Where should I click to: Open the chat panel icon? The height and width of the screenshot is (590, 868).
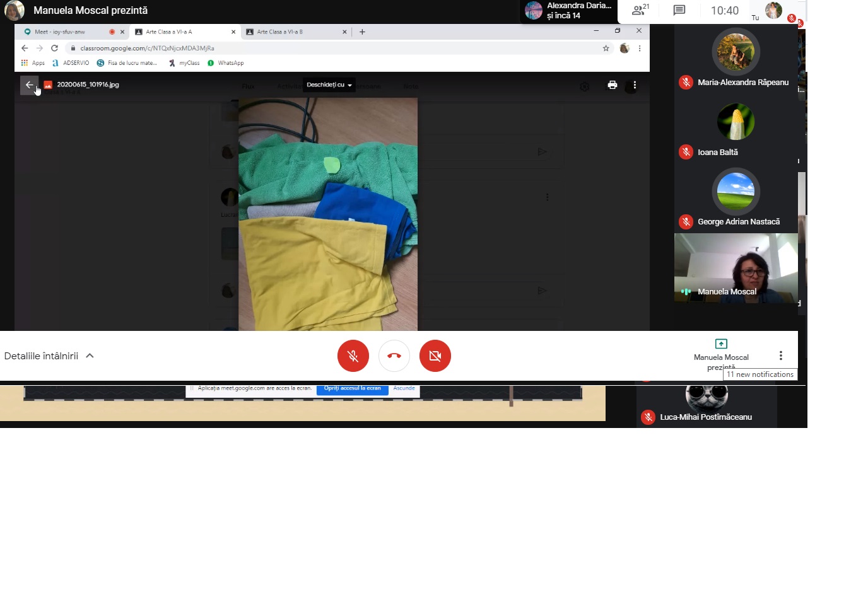(x=679, y=10)
